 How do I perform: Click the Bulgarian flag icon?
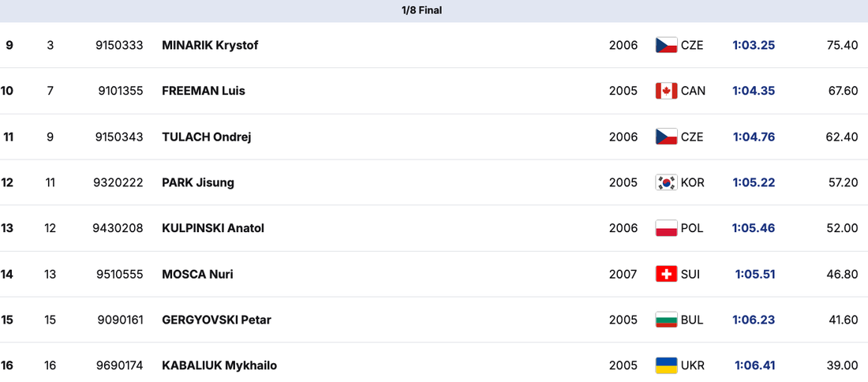tap(666, 320)
